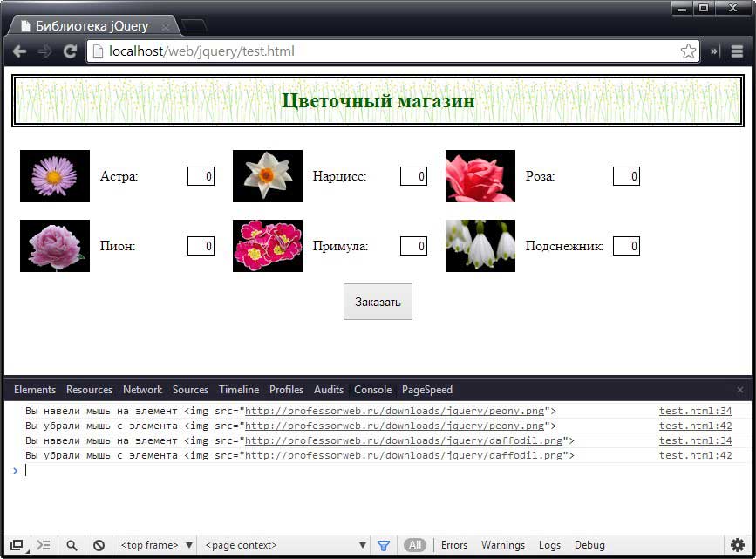Screen dimensions: 756x559
Task: Close the developer tools panel
Action: 740,390
